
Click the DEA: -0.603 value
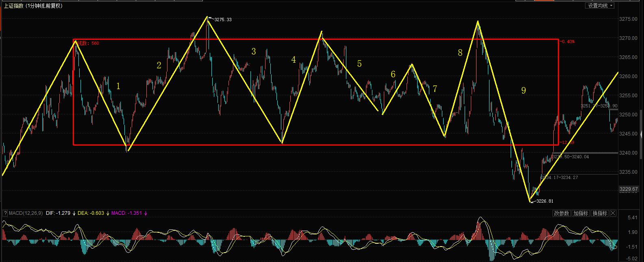pos(91,213)
